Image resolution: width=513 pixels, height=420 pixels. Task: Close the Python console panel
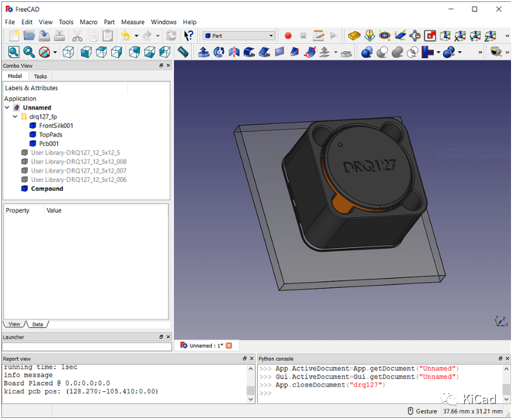point(508,359)
